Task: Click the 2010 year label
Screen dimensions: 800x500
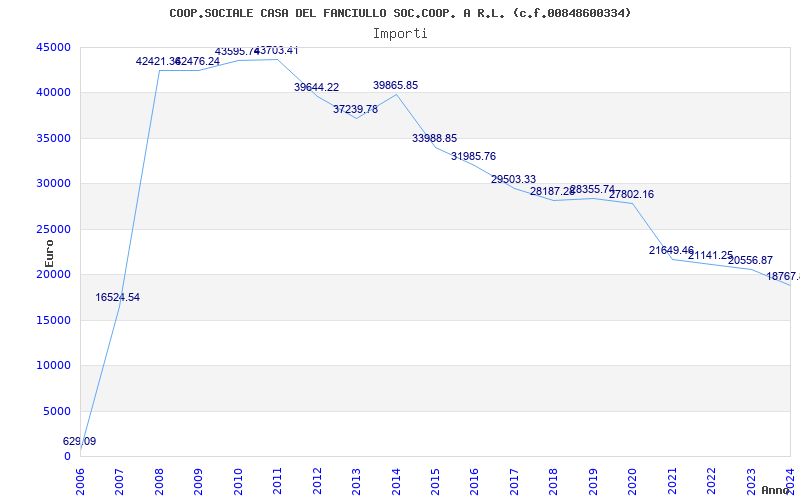Action: pos(238,481)
